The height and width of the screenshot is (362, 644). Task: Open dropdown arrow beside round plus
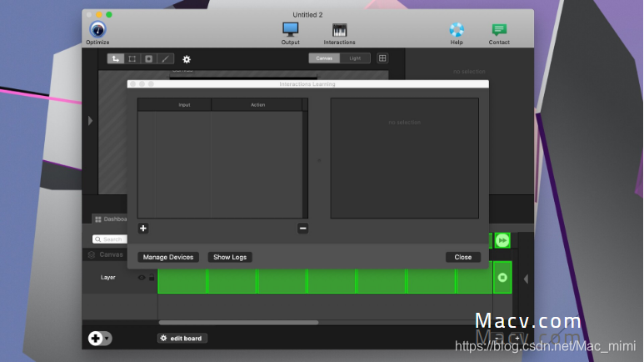(107, 339)
